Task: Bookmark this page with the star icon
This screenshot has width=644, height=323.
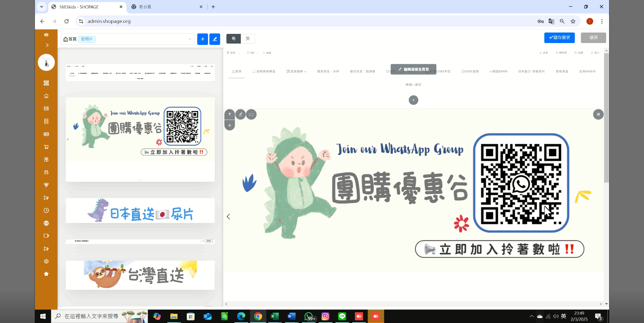Action: tap(573, 21)
